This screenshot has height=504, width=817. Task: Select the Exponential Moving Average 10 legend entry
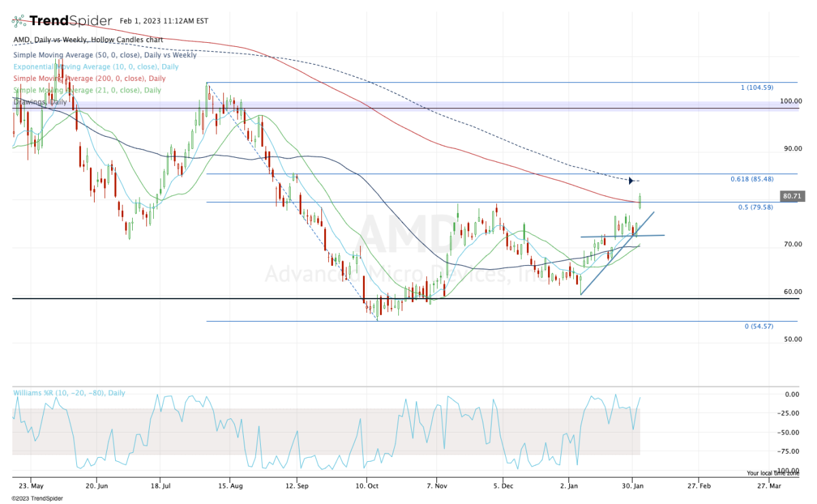pyautogui.click(x=96, y=67)
